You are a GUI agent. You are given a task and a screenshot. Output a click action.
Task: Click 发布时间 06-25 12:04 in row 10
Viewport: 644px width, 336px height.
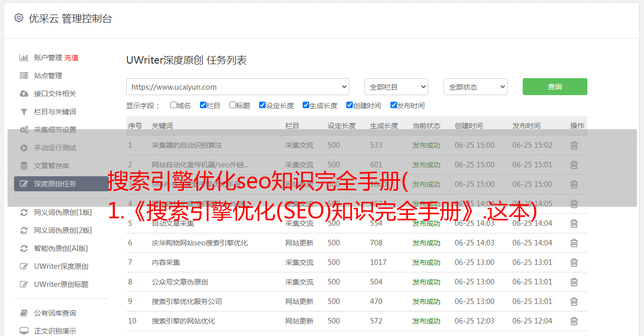[532, 321]
